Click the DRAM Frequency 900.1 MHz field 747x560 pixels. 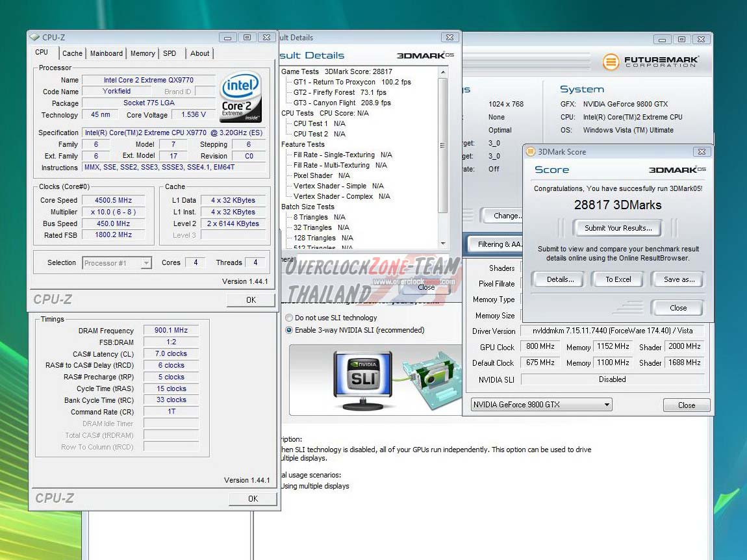coord(171,330)
